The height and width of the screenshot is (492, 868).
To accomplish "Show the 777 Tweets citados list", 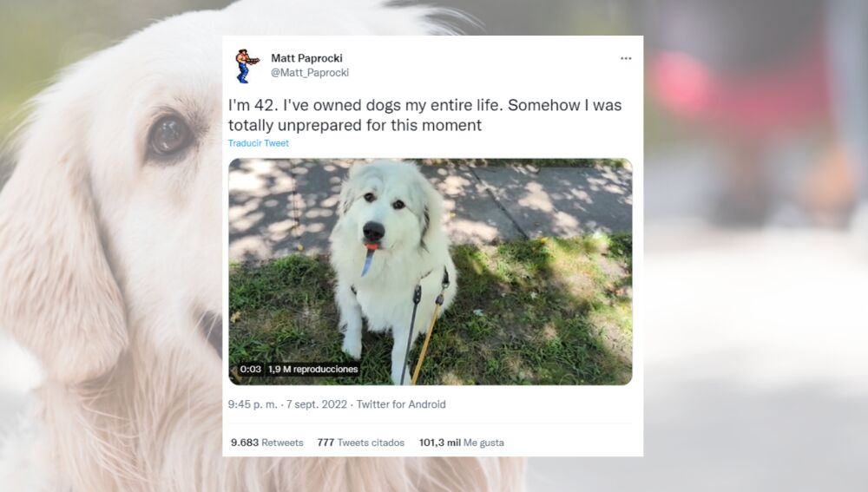I will [x=361, y=443].
